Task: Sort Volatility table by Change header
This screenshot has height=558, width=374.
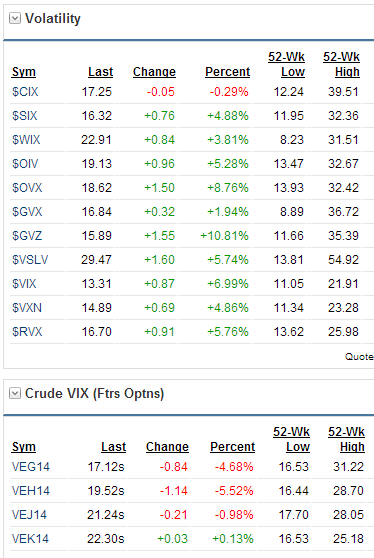Action: pyautogui.click(x=154, y=72)
